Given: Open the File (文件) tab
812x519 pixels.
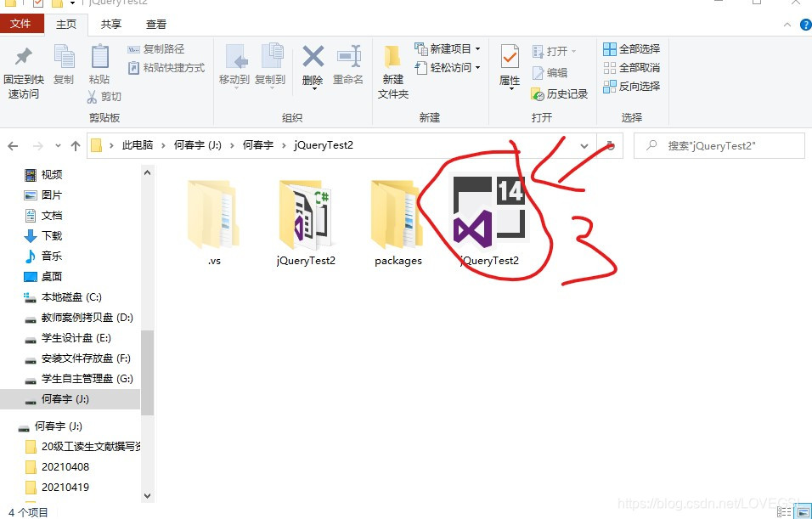Looking at the screenshot, I should [21, 24].
